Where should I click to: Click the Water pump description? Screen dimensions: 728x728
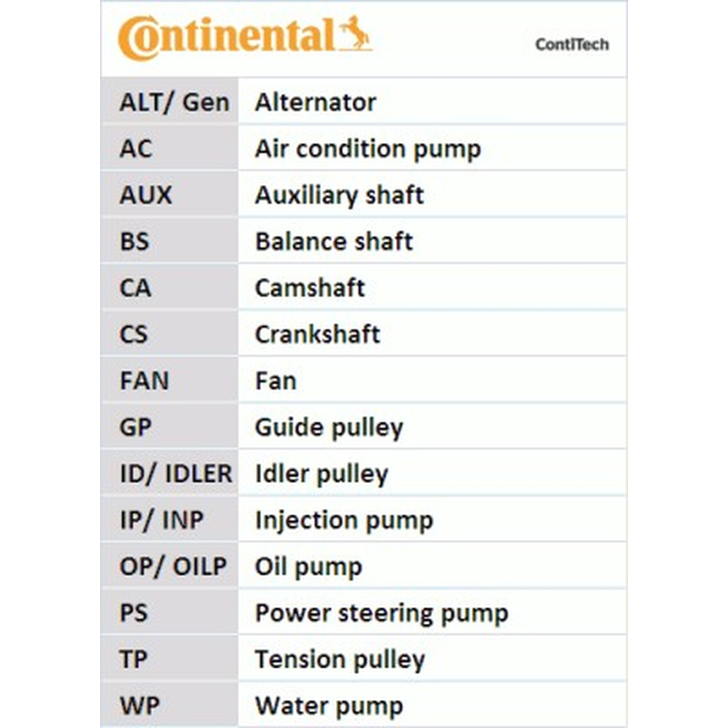pos(329,706)
